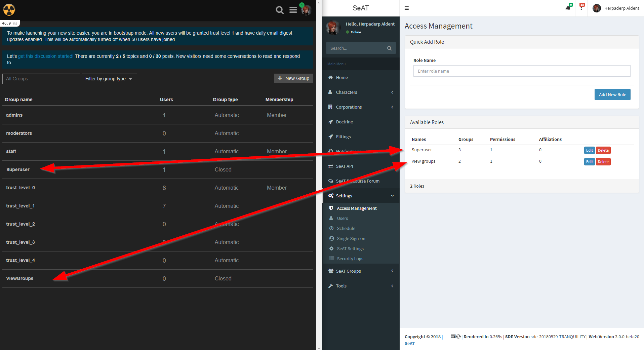Image resolution: width=644 pixels, height=350 pixels.
Task: Open the Schedule settings entry
Action: click(361, 228)
